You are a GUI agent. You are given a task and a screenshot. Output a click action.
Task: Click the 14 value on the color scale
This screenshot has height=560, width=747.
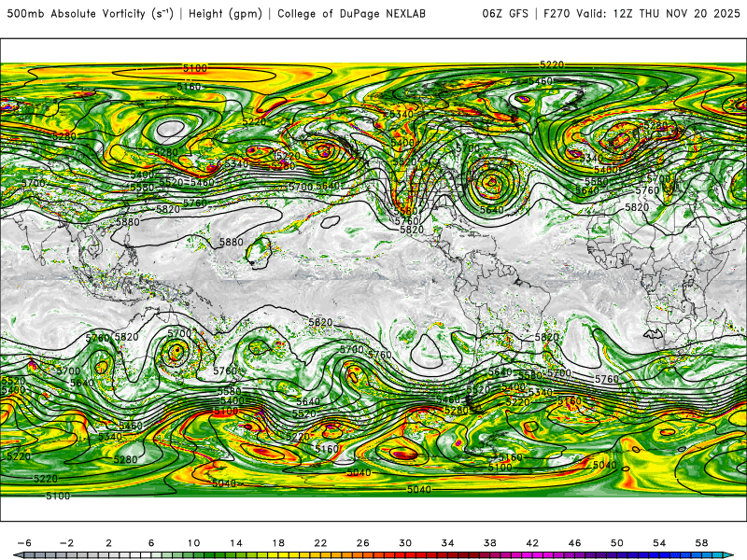point(236,543)
